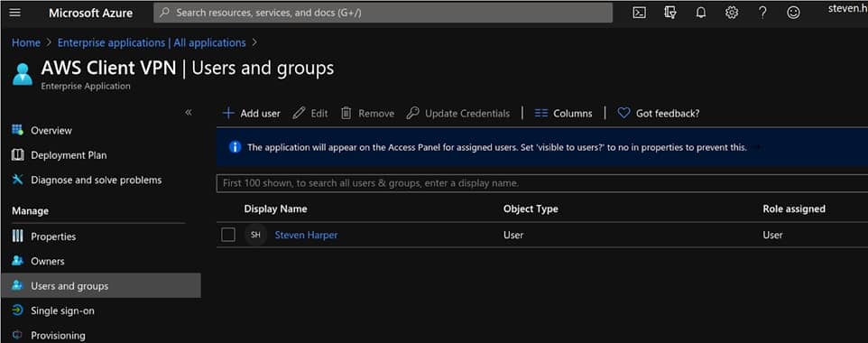Click the enterprise application user avatar icon

23,74
